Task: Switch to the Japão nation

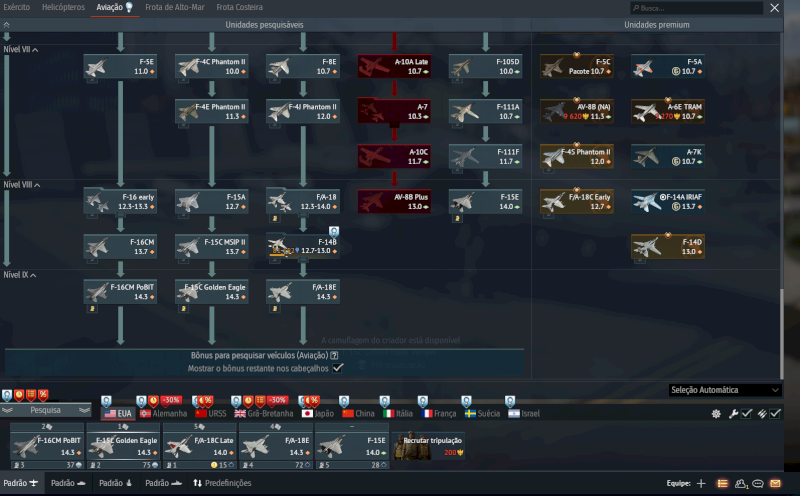Action: [x=318, y=413]
